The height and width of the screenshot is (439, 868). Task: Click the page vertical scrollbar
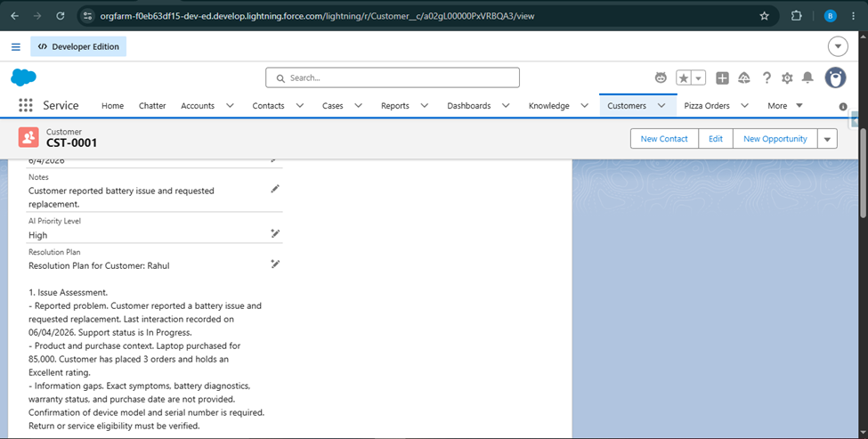coord(863,174)
